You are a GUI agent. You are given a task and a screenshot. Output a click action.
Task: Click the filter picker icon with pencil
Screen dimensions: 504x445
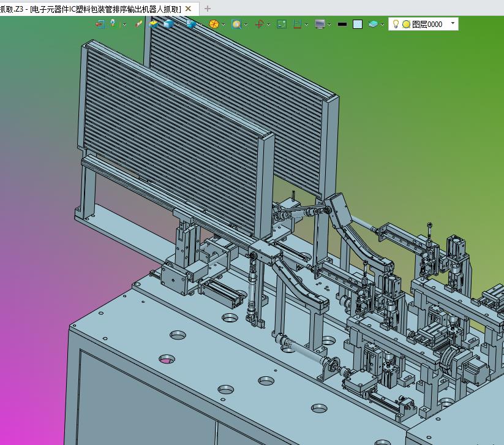pos(113,24)
